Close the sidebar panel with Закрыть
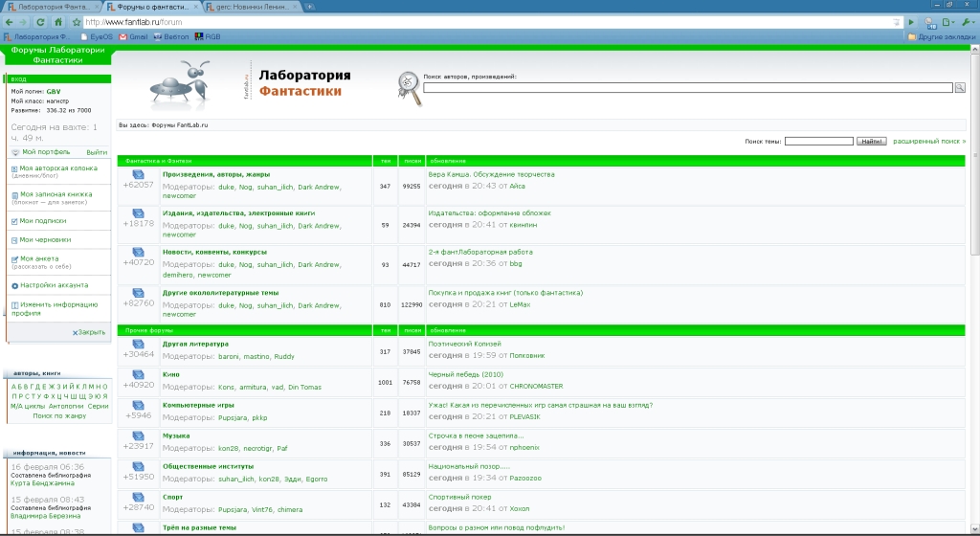 click(x=89, y=332)
